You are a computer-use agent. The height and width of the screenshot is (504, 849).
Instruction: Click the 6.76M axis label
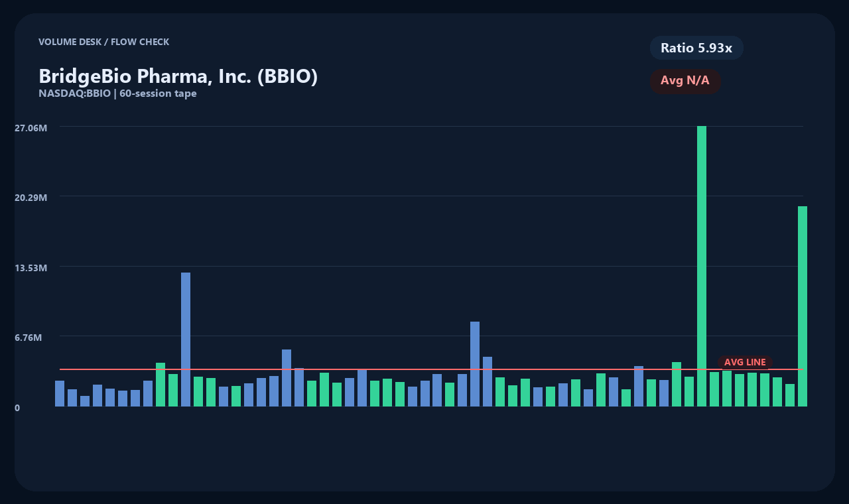[x=28, y=338]
